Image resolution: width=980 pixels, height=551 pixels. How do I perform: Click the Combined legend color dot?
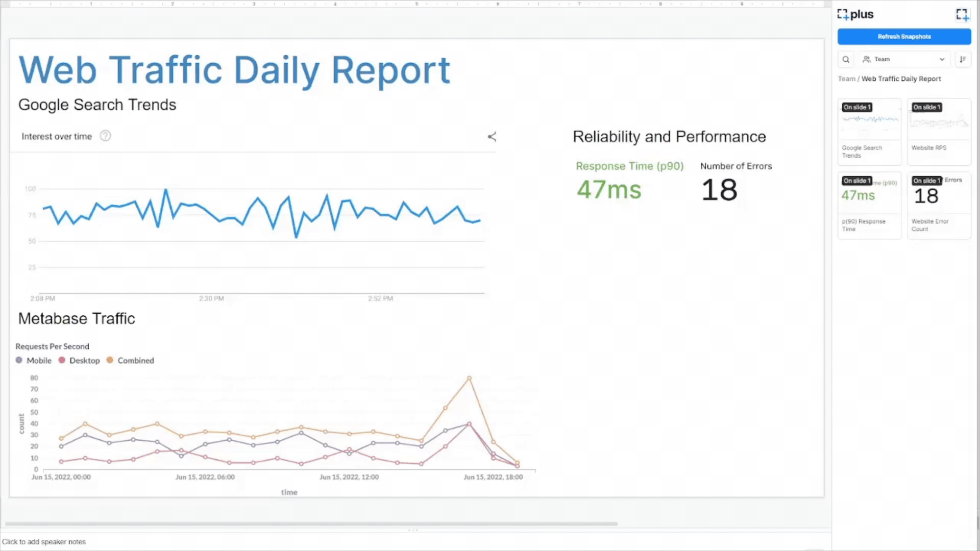109,360
